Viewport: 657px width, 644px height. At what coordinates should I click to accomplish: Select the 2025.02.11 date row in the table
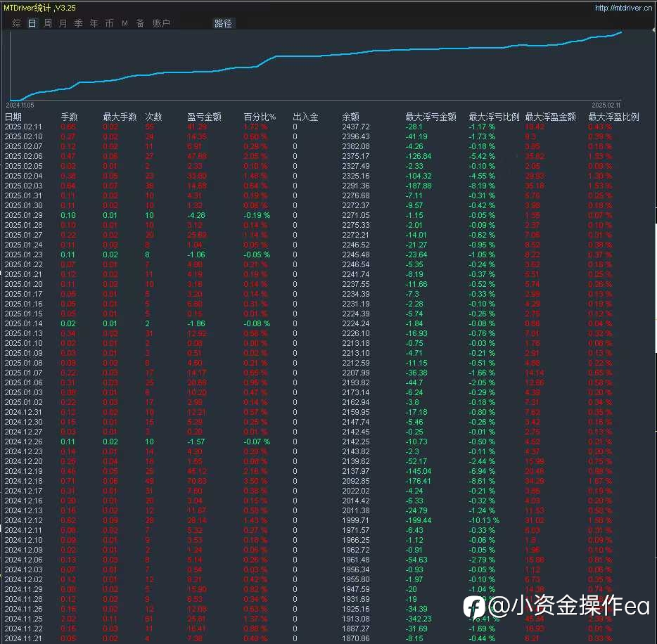click(23, 127)
